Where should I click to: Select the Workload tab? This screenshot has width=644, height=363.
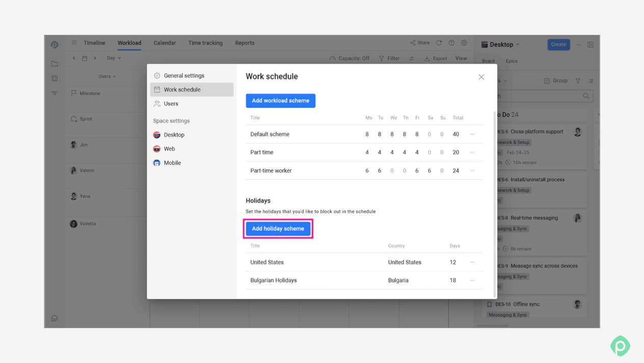(129, 43)
